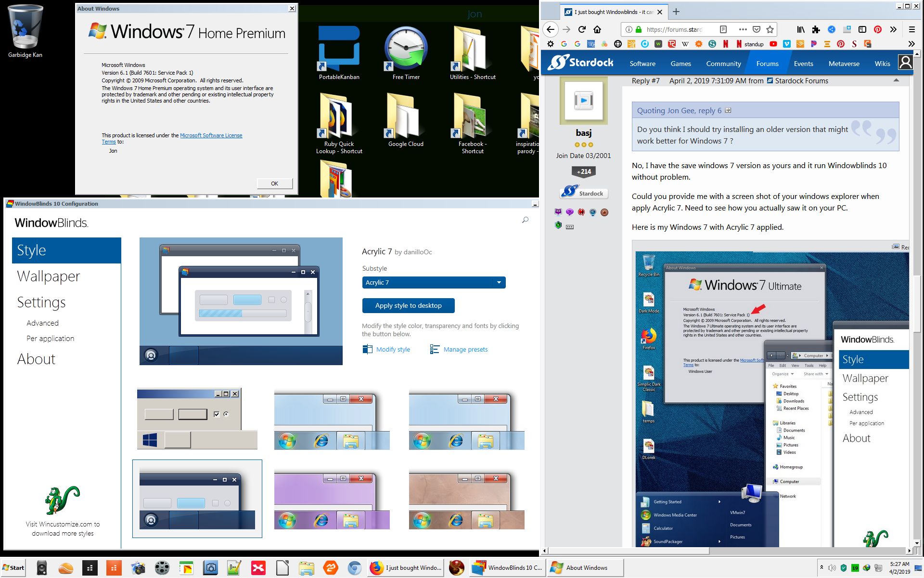Click the green padlock security icon
Screen dimensions: 924x578
coord(639,29)
